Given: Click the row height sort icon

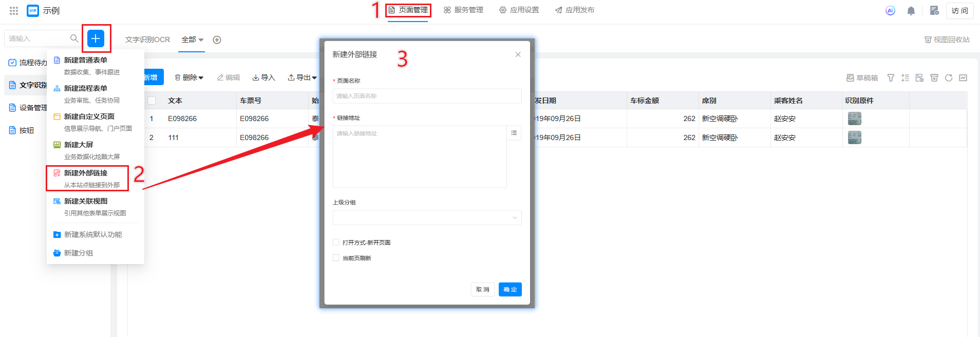Looking at the screenshot, I should point(905,78).
